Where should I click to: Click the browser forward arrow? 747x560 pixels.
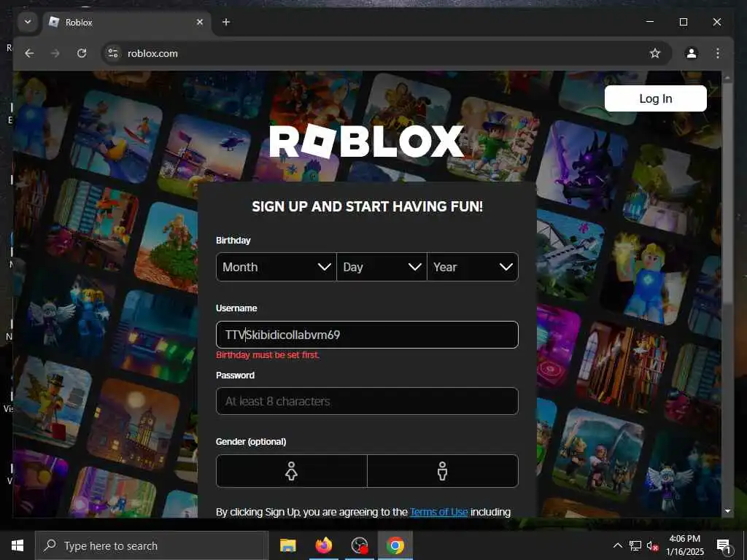pyautogui.click(x=55, y=53)
